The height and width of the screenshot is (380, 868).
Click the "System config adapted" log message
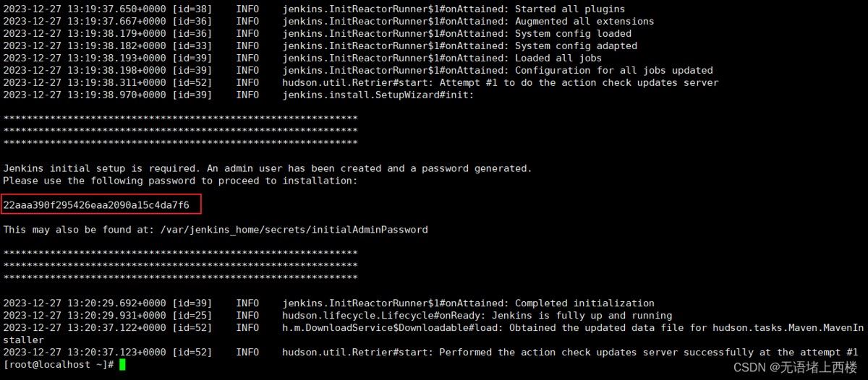[576, 46]
